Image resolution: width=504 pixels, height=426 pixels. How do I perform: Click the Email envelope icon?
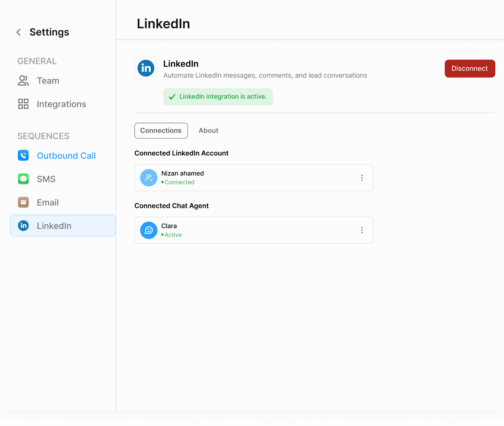coord(23,202)
